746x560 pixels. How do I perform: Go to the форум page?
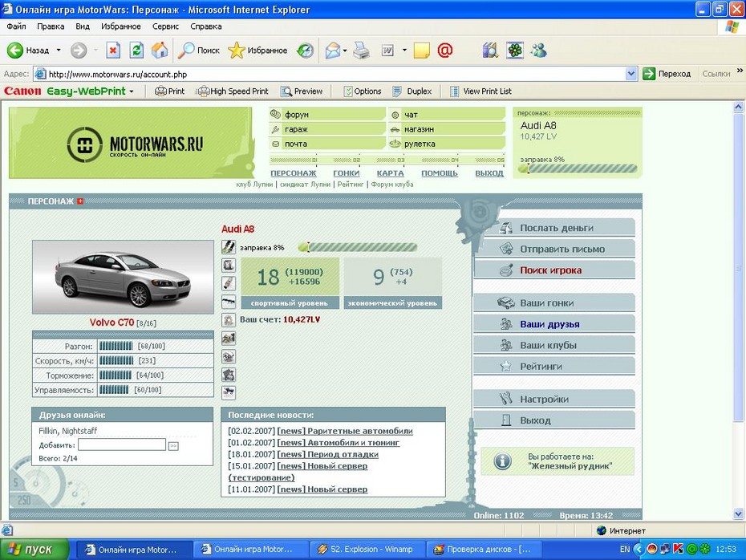point(327,114)
